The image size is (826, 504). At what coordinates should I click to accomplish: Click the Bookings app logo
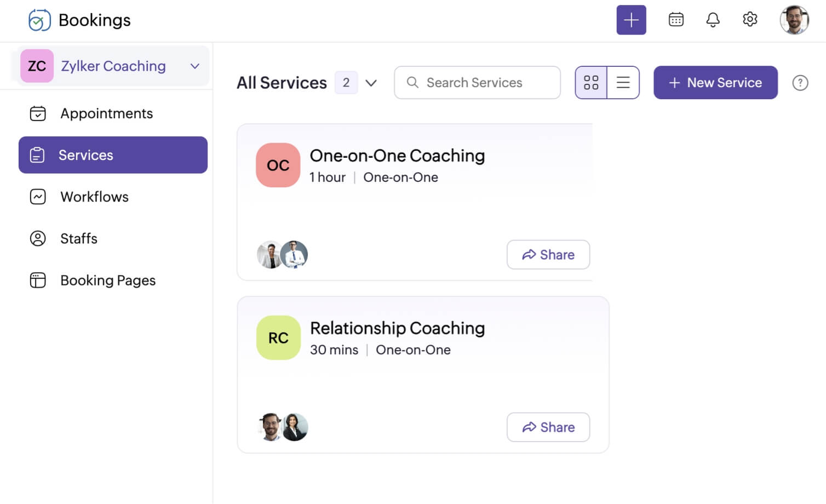[38, 19]
